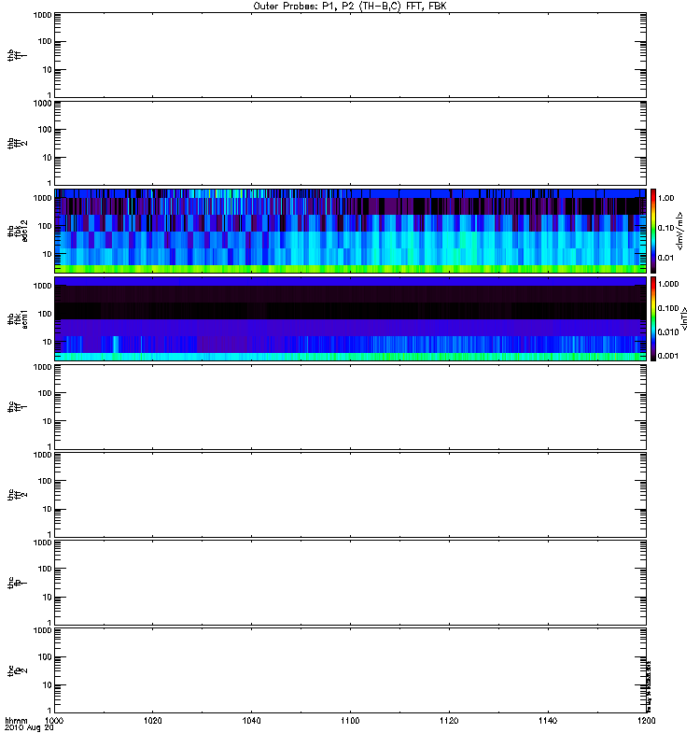Click the 'thc fb 2' axis label

pos(17,670)
